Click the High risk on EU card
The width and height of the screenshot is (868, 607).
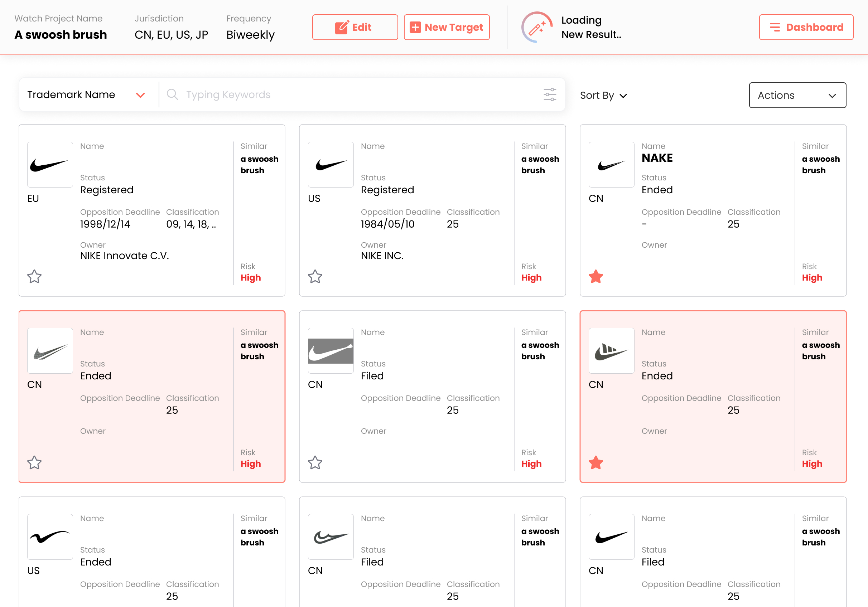(251, 277)
